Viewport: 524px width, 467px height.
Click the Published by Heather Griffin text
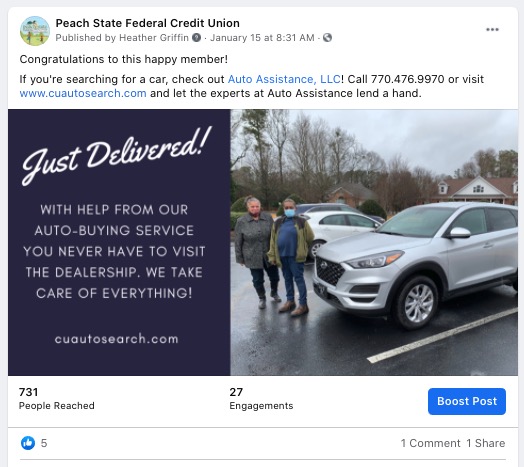(122, 38)
